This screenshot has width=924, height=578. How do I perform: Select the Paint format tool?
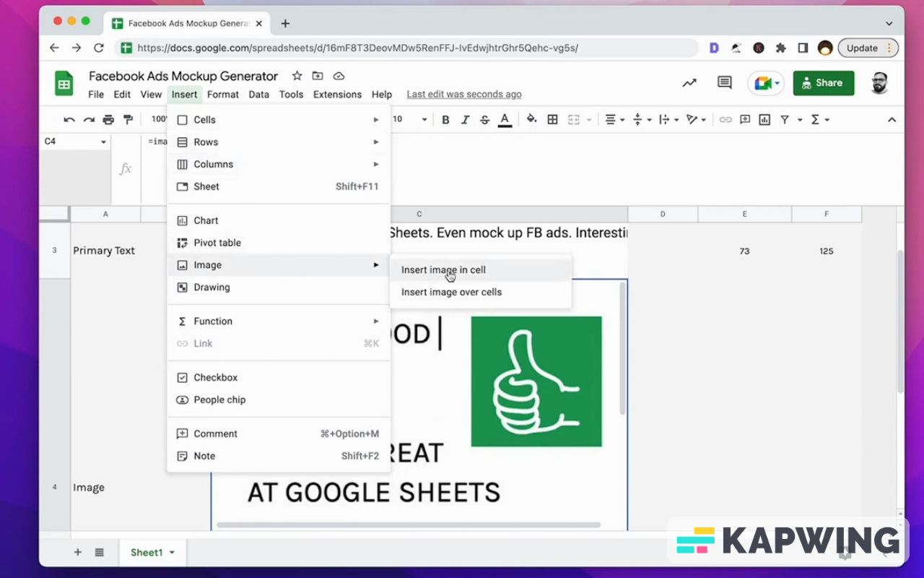128,120
